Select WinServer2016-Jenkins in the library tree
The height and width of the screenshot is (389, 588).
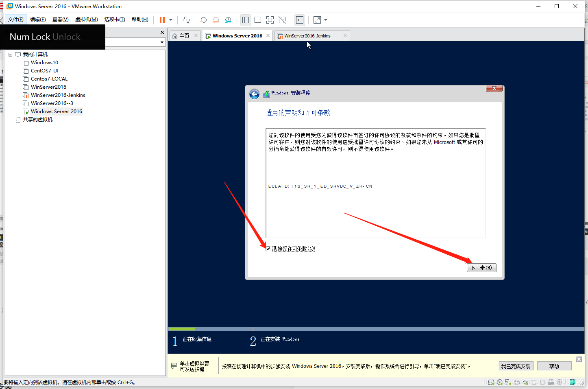(x=58, y=95)
